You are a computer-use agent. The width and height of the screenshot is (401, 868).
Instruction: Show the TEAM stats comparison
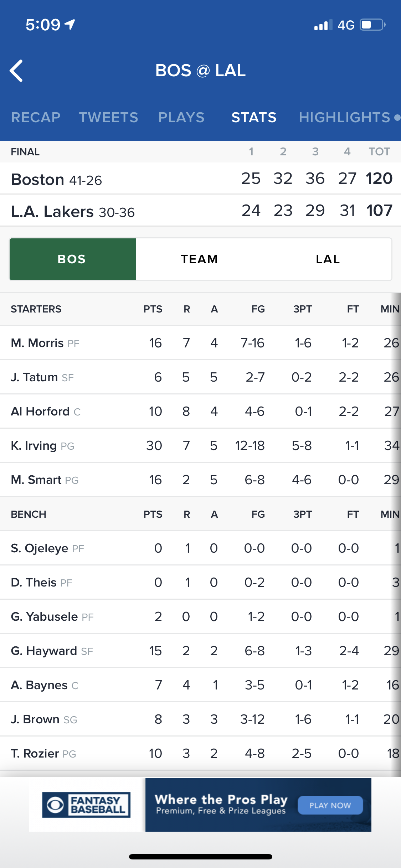point(199,259)
